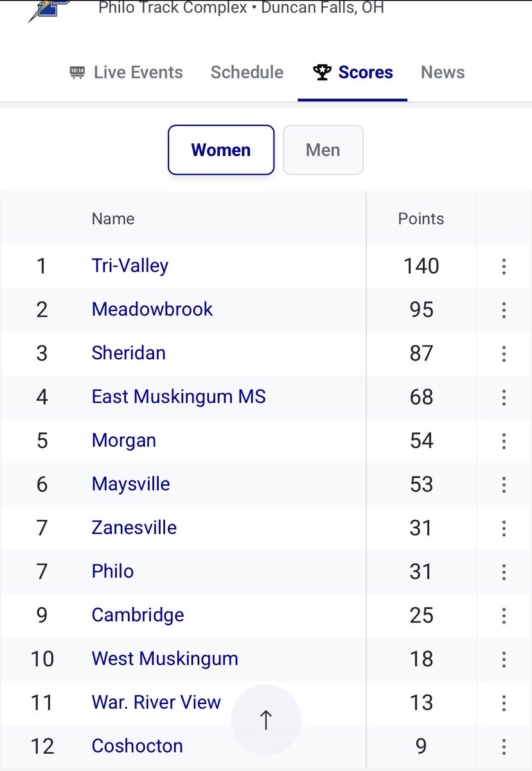Screen dimensions: 532x771
Task: Open the options menu for Philo row
Action: (x=504, y=572)
